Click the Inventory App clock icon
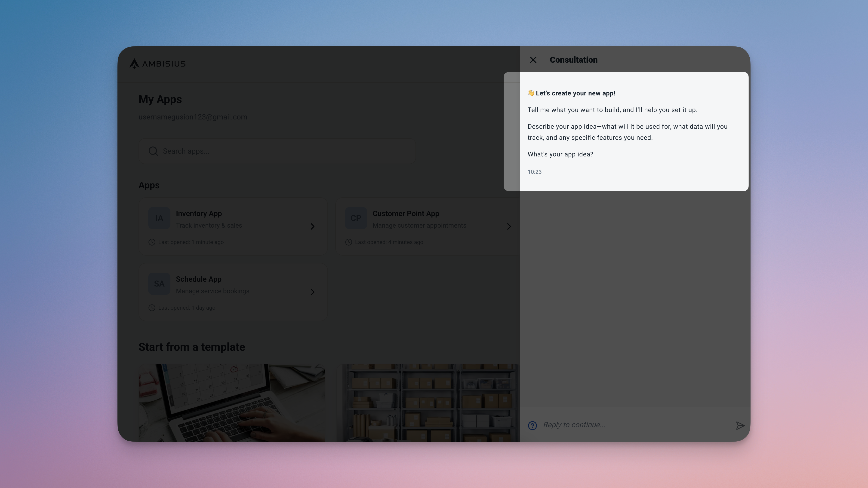The image size is (868, 488). pyautogui.click(x=152, y=242)
